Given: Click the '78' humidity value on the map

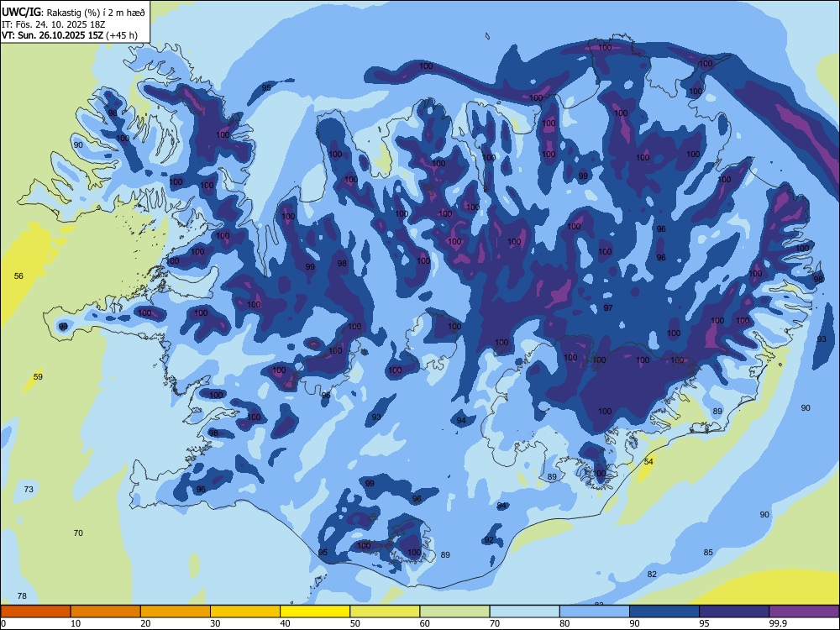Looking at the screenshot, I should [22, 596].
